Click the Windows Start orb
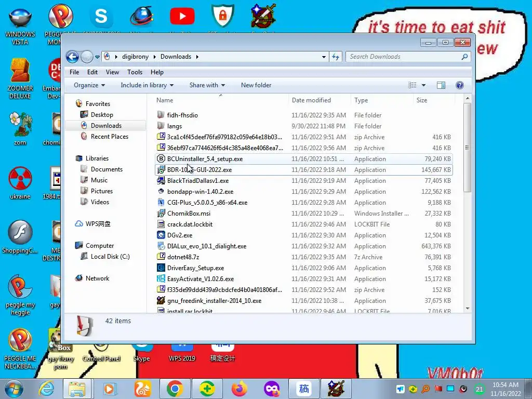532x399 pixels. coord(14,389)
